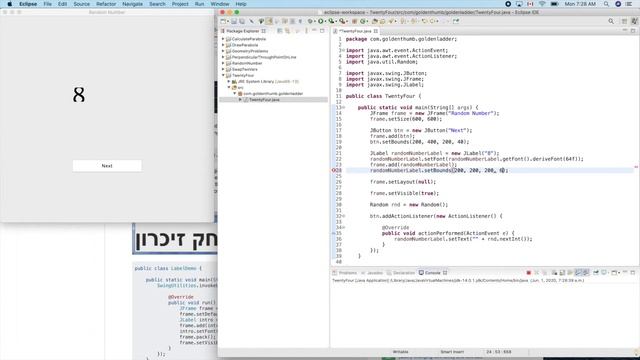Click the battery icon in menu bar
The width and height of the screenshot is (640, 360).
pos(555,4)
